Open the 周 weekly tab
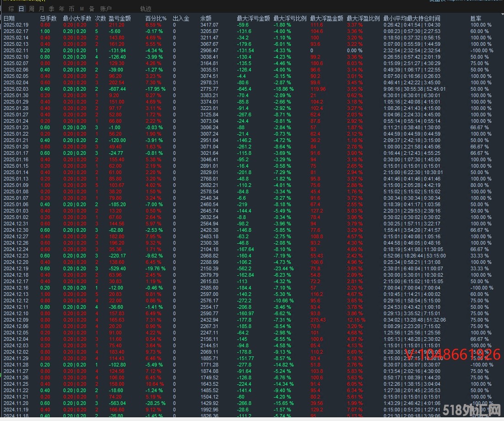The width and height of the screenshot is (504, 421). tap(31, 9)
